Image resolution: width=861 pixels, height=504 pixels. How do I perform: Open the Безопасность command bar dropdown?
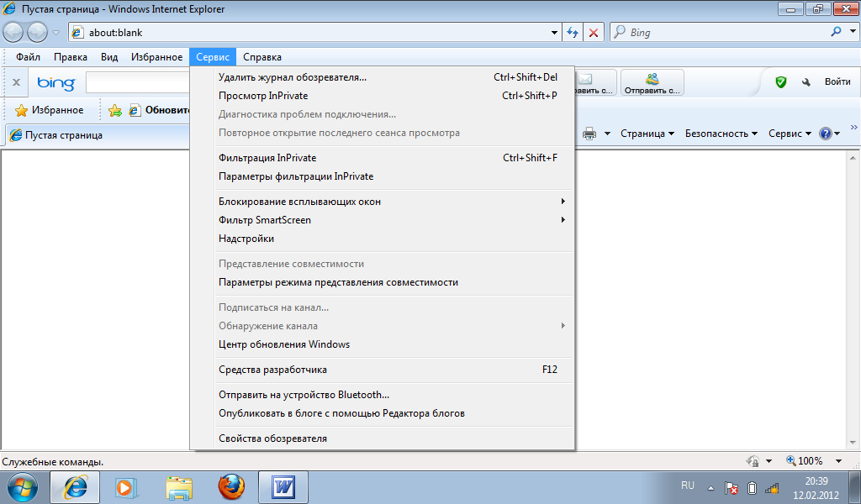[721, 134]
